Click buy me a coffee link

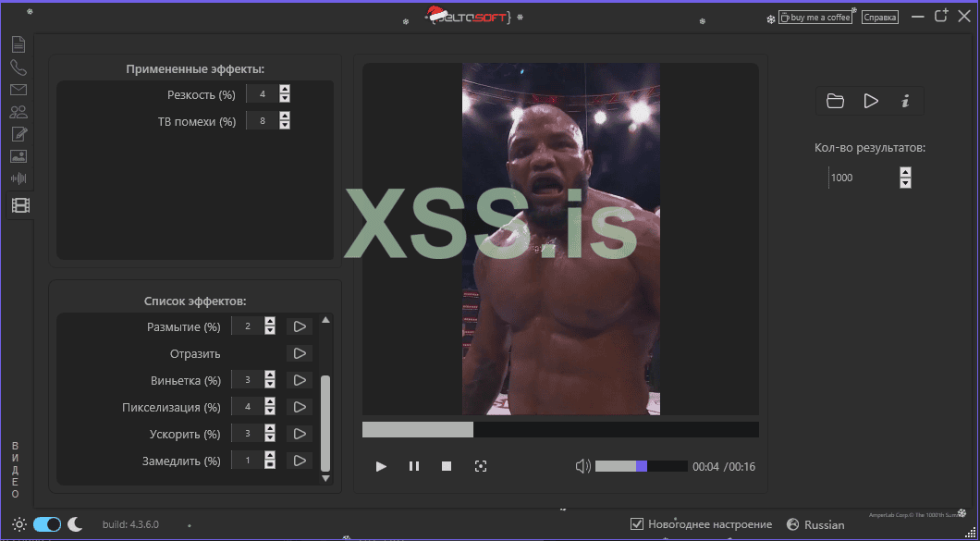[815, 18]
